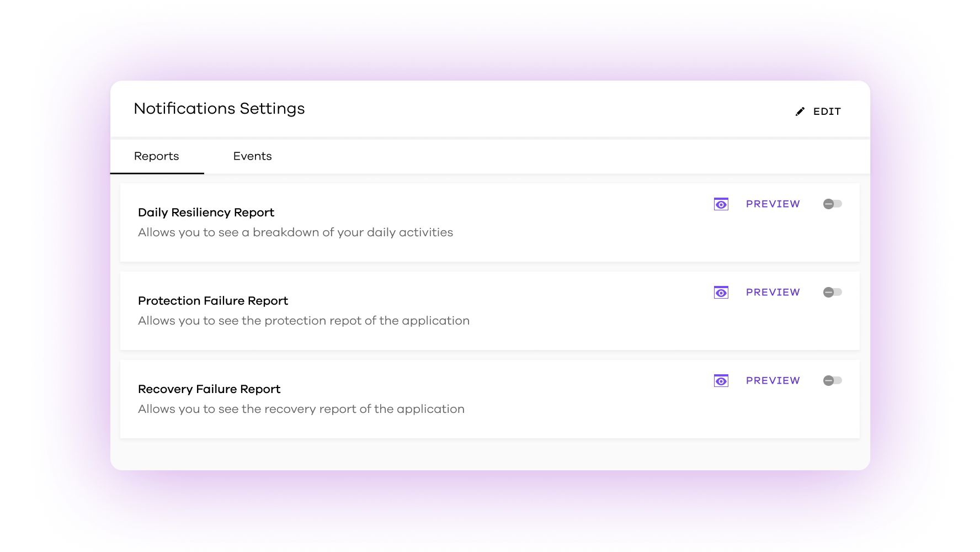
Task: Select the Protection Failure Report title
Action: click(x=213, y=301)
